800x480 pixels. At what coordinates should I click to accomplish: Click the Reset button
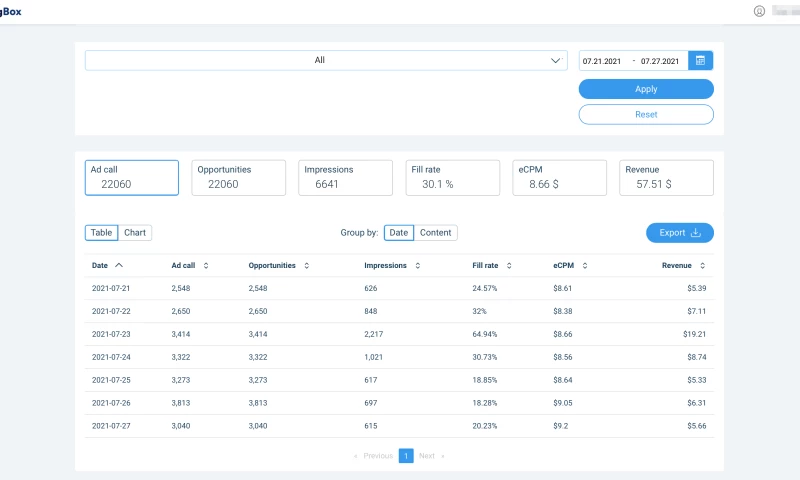[x=646, y=115]
